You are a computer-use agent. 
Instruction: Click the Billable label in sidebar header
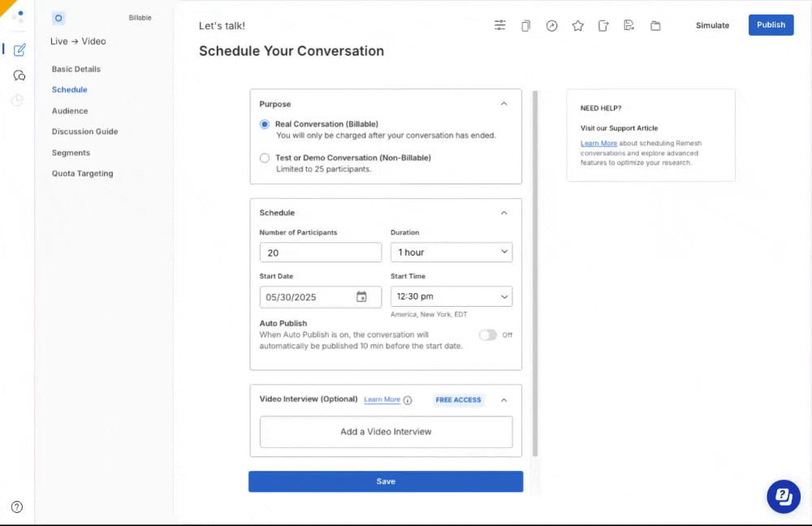point(140,18)
